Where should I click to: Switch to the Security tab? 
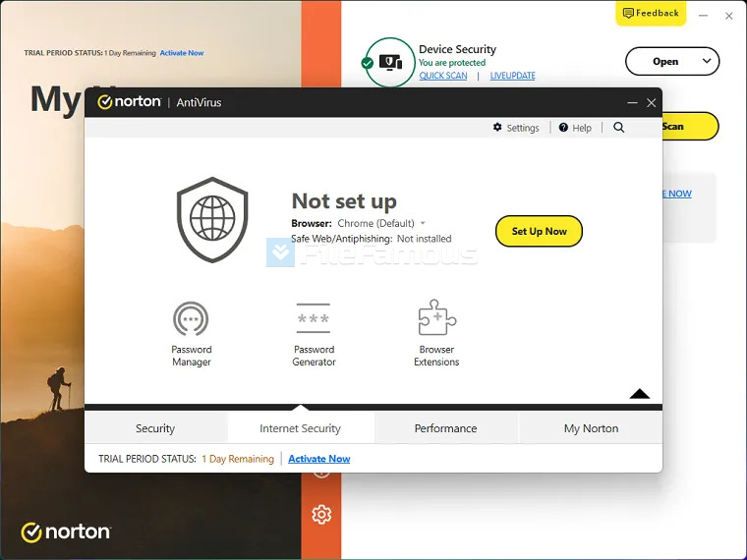(x=155, y=428)
